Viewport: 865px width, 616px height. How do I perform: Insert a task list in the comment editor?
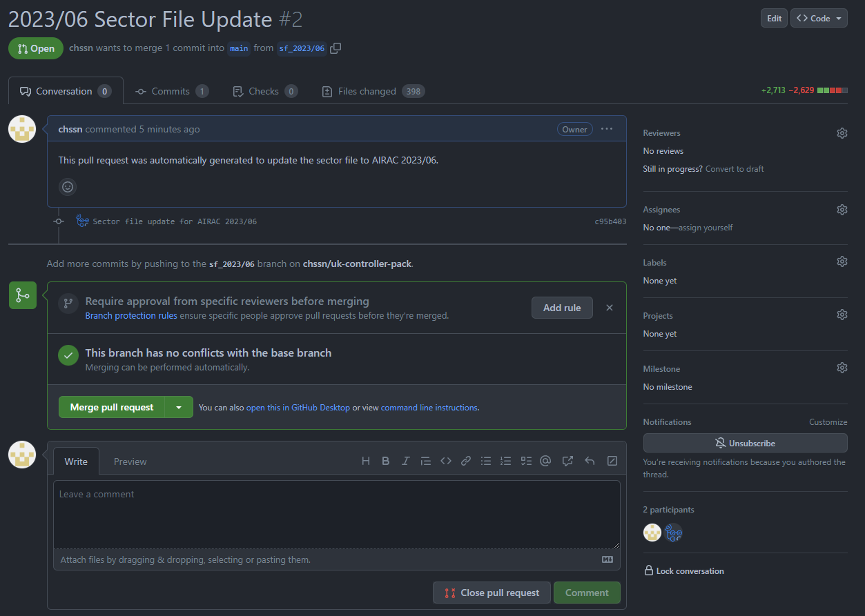(525, 461)
